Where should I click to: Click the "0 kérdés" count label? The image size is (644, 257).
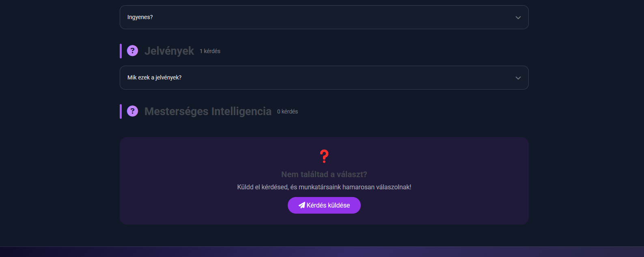point(287,111)
